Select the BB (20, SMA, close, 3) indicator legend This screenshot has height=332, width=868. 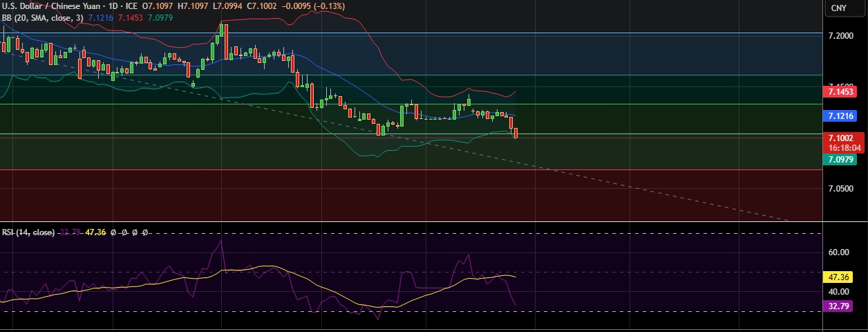tap(42, 17)
